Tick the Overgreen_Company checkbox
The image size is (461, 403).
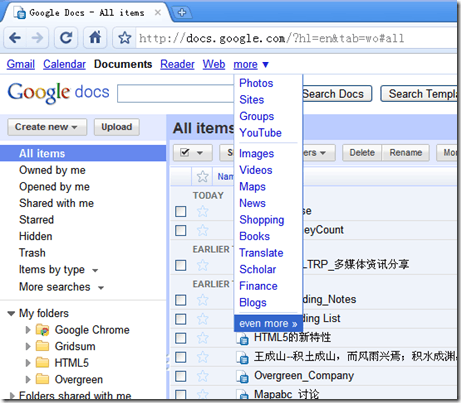coord(181,376)
